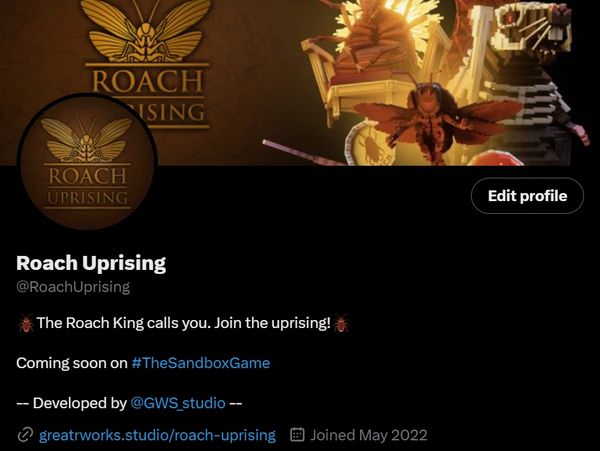Click the cockroach emoji before bio text

point(26,323)
